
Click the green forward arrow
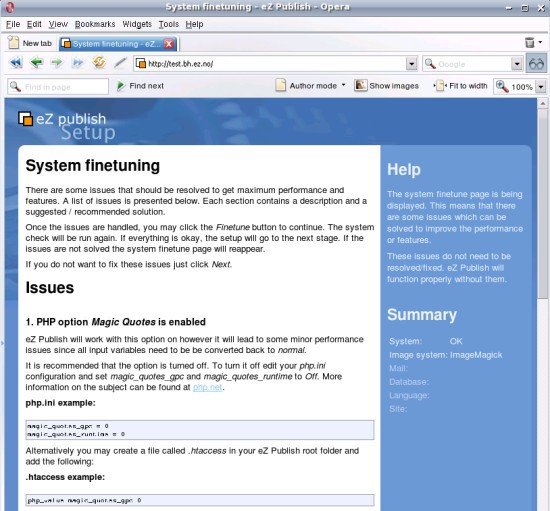pyautogui.click(x=56, y=63)
